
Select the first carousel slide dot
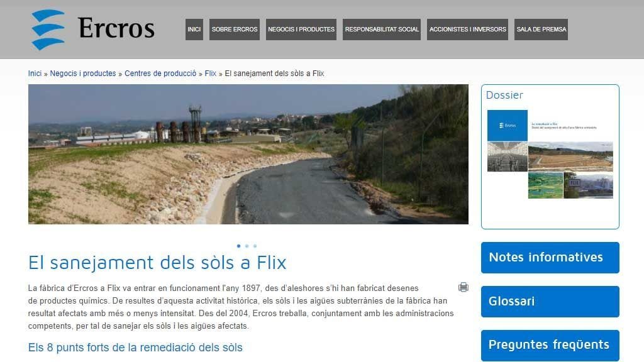pyautogui.click(x=238, y=246)
